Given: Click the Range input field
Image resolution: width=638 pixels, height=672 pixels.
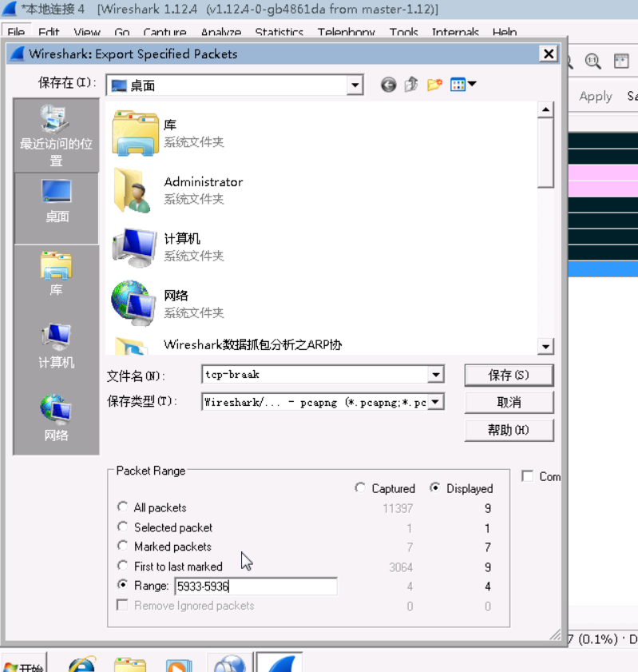Looking at the screenshot, I should [x=256, y=586].
